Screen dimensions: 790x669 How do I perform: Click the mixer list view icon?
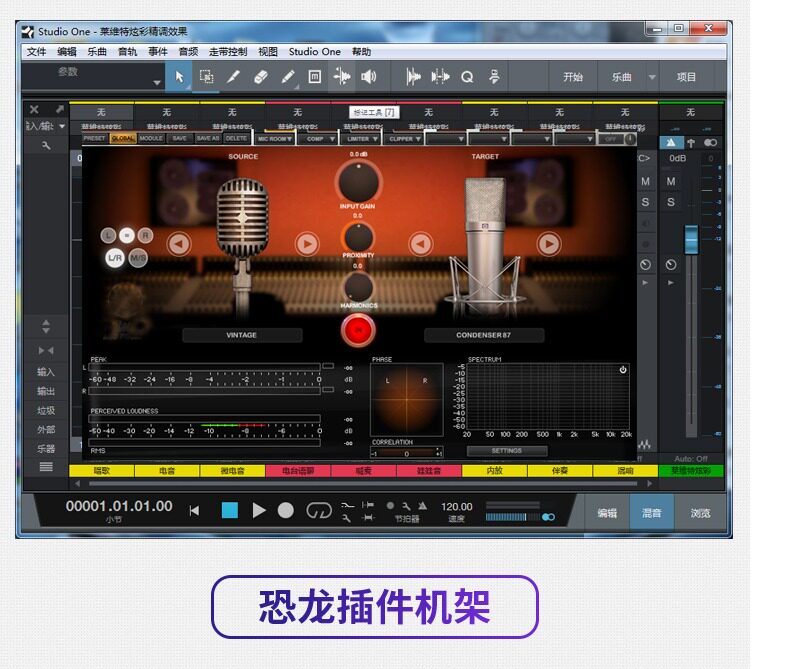pyautogui.click(x=46, y=467)
